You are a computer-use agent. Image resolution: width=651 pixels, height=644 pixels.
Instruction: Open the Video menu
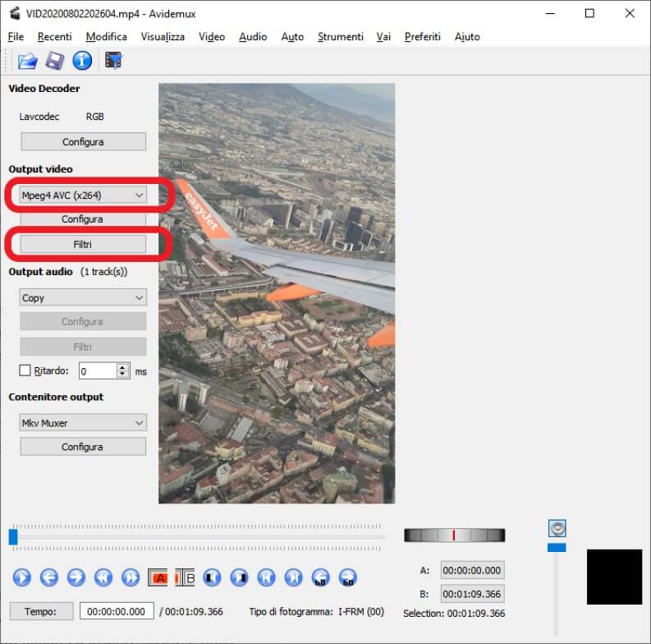[212, 37]
